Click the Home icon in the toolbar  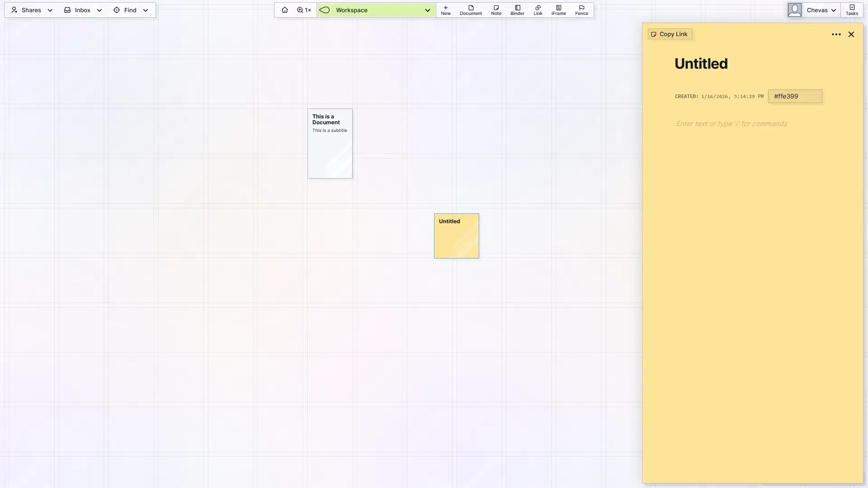tap(285, 9)
